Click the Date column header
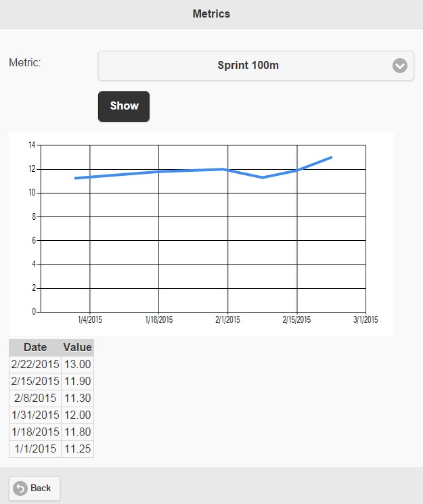This screenshot has width=423, height=504. 35,348
